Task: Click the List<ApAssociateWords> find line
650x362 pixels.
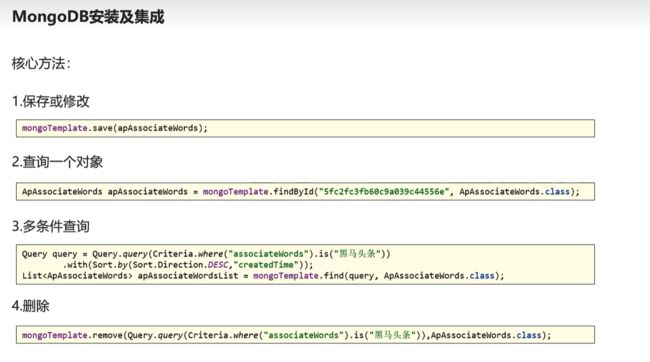Action: click(263, 276)
